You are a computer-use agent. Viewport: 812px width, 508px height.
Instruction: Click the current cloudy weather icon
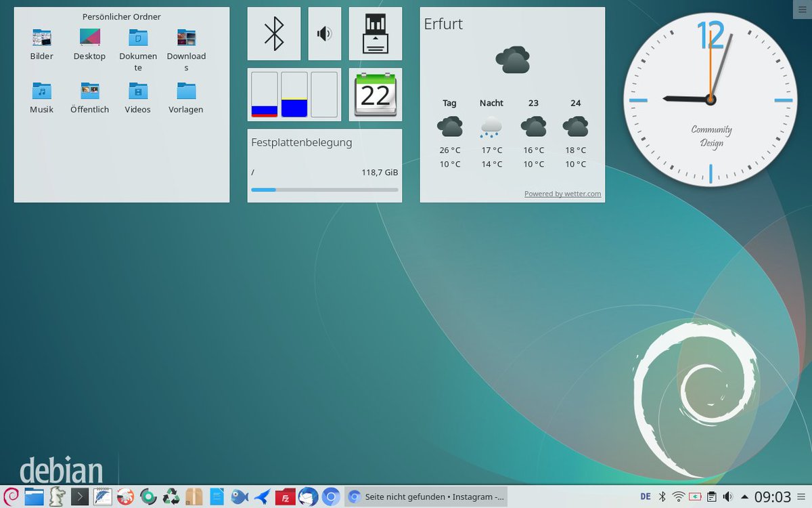[512, 60]
